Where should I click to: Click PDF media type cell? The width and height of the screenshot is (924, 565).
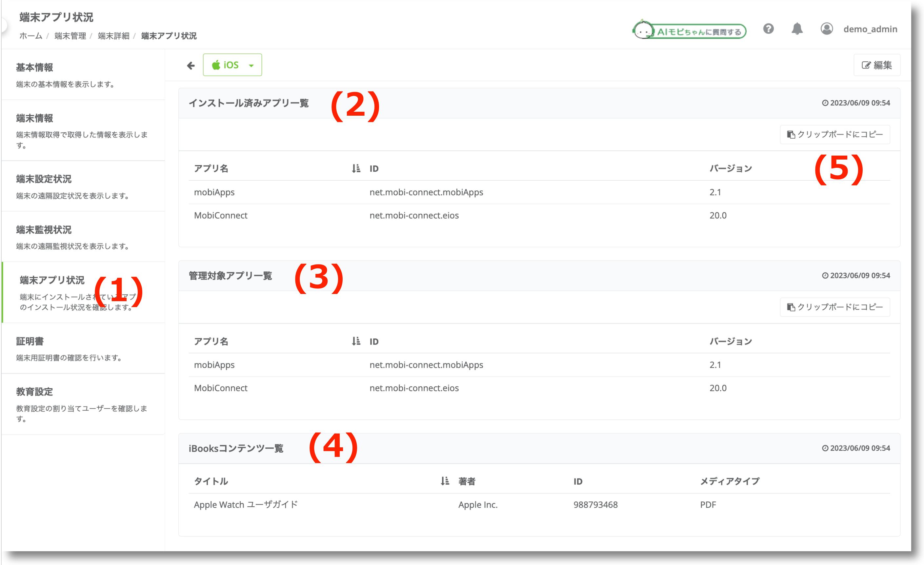coord(708,505)
